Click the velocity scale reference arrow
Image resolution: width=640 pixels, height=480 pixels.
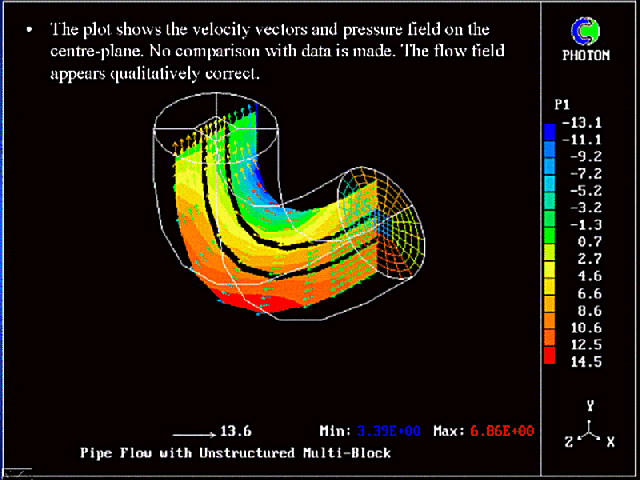(195, 433)
